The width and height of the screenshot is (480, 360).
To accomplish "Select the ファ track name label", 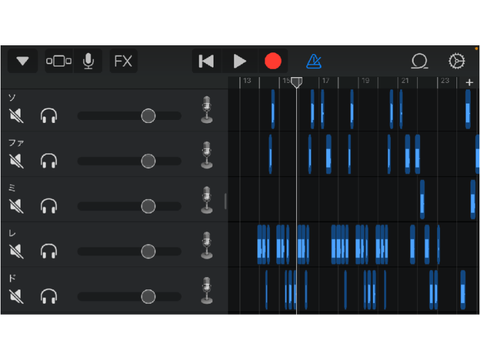I will pos(16,143).
